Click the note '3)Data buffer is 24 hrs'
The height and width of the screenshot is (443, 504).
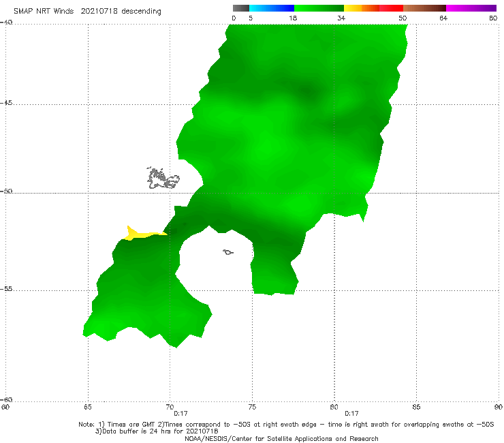point(157,431)
